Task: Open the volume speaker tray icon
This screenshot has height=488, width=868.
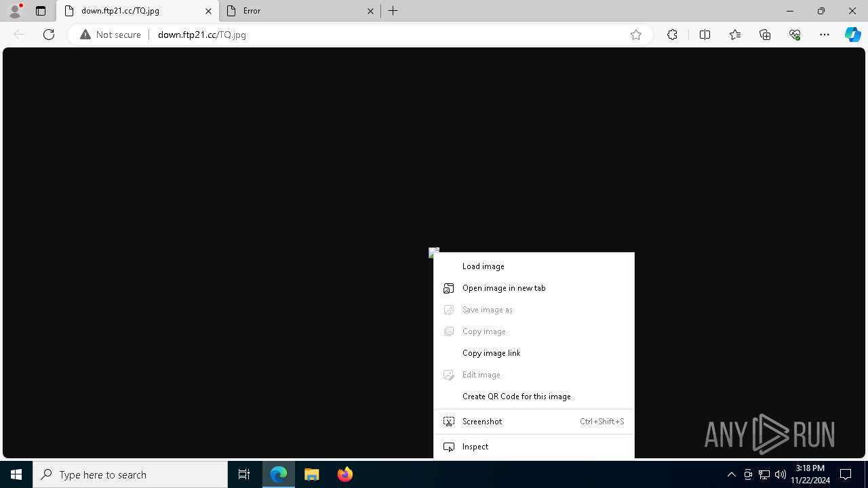Action: point(781,474)
